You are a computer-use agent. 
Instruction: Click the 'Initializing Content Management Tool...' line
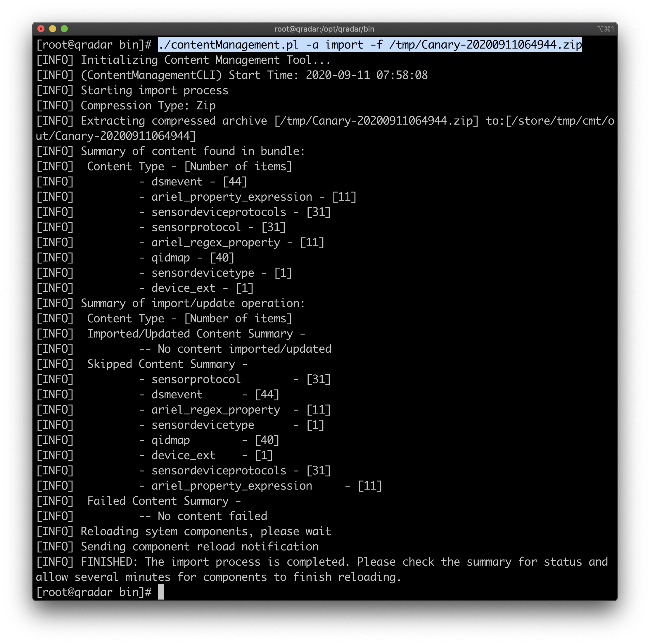pyautogui.click(x=183, y=60)
